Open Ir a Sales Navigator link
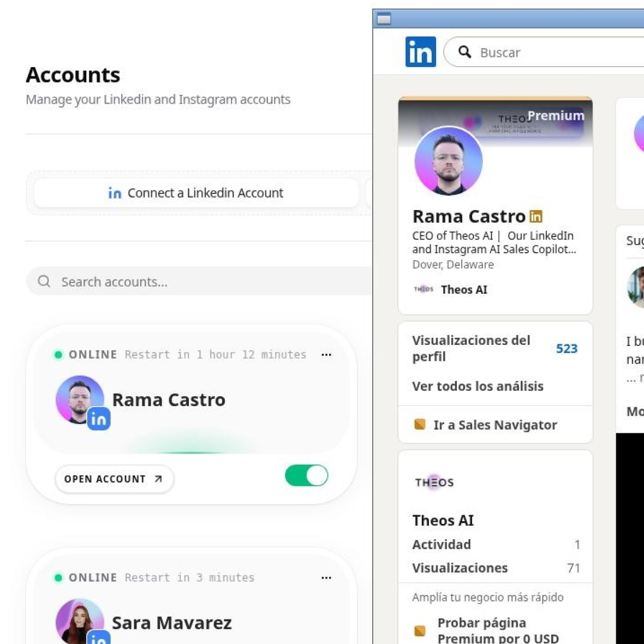The height and width of the screenshot is (644, 644). (x=496, y=425)
